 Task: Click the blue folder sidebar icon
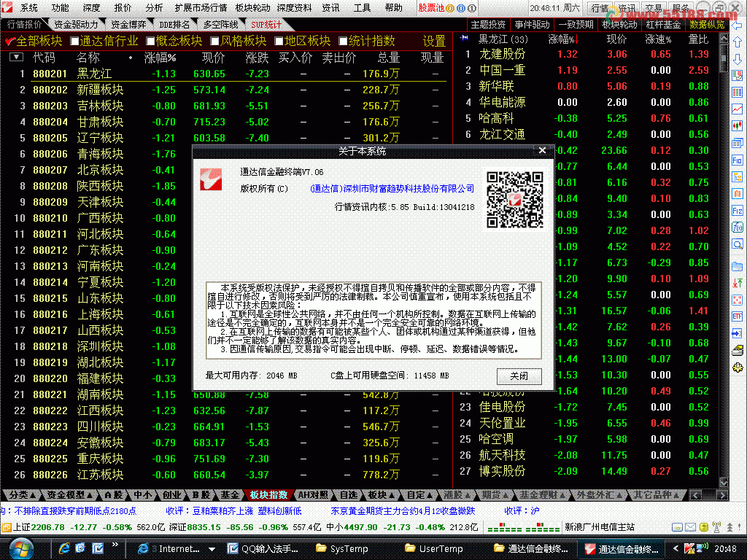[x=738, y=266]
